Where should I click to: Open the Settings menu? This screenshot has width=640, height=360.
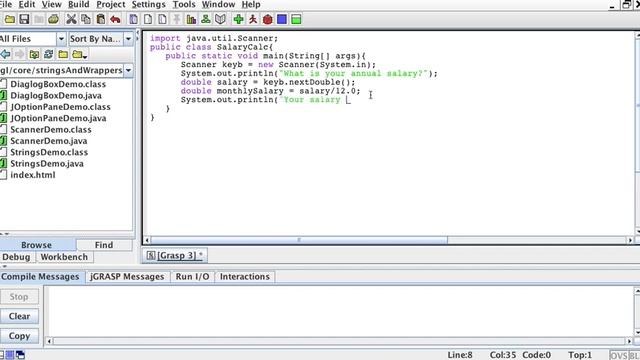coord(149,4)
